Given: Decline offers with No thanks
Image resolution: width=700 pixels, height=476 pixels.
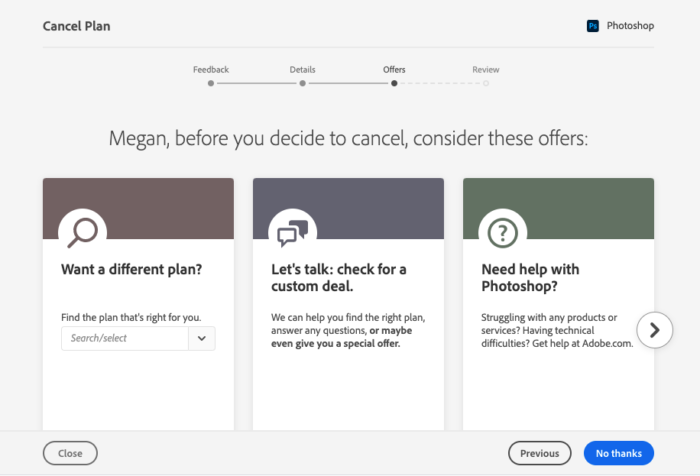Looking at the screenshot, I should [x=619, y=453].
